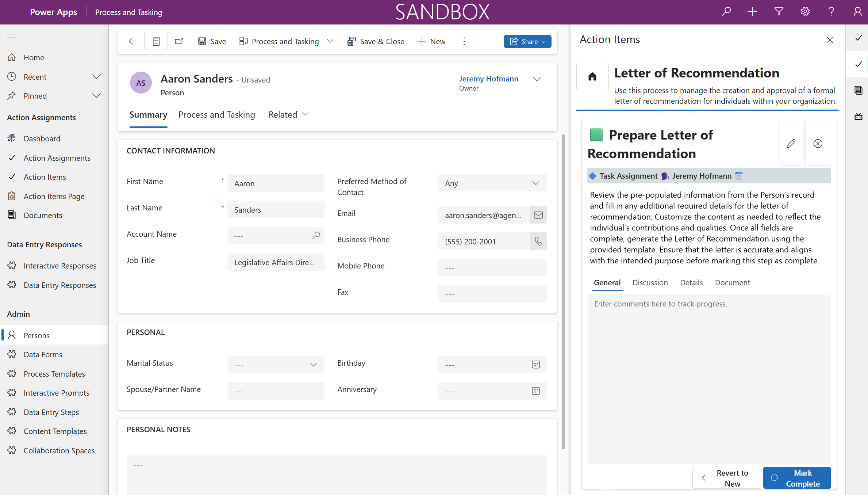Screen dimensions: 868x495
Task: Expand the Recent section in sidebar
Action: [96, 77]
